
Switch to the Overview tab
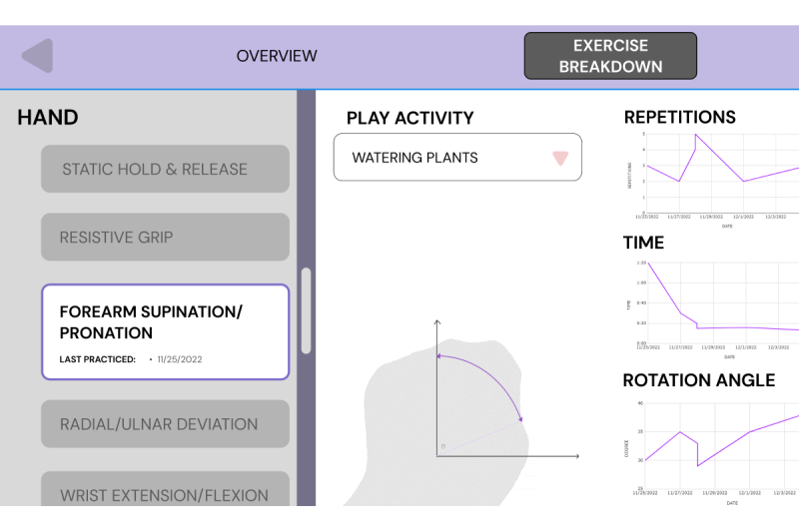pos(277,56)
